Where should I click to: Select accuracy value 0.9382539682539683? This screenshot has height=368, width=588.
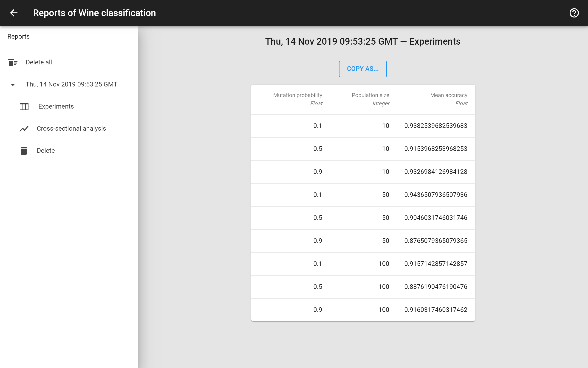tap(436, 126)
